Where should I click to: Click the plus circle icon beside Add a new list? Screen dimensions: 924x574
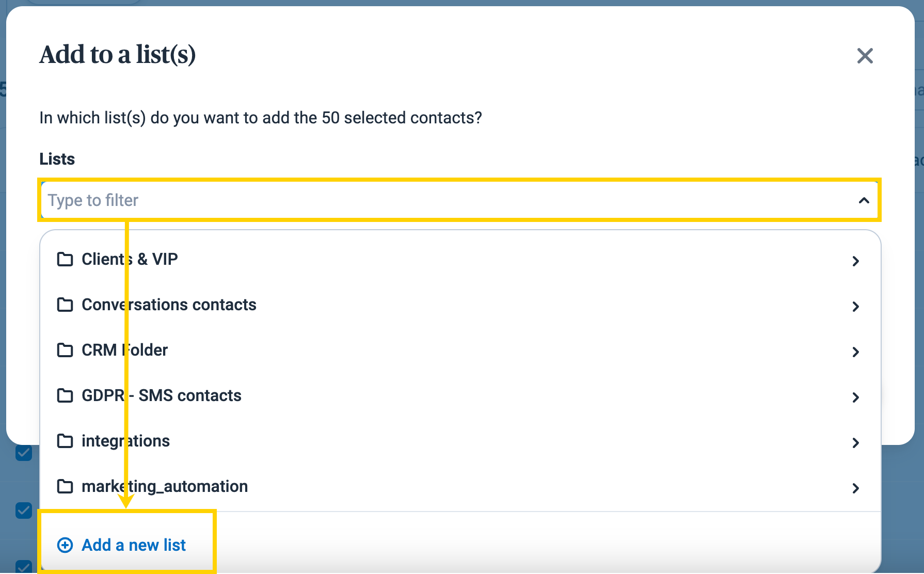tap(65, 545)
